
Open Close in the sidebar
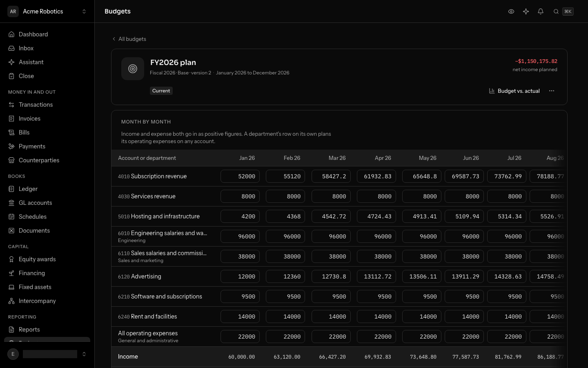[x=47, y=76]
